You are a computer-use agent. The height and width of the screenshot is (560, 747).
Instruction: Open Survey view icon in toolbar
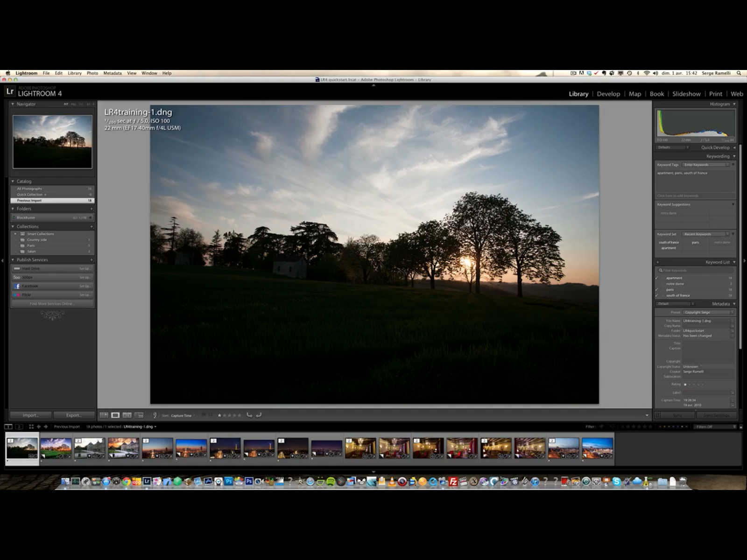(139, 415)
